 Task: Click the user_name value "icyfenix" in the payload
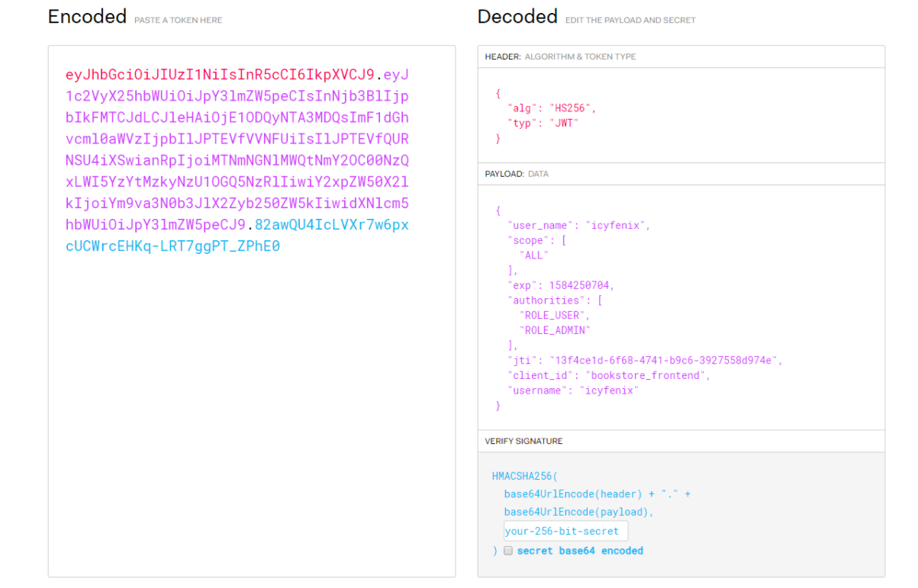618,226
